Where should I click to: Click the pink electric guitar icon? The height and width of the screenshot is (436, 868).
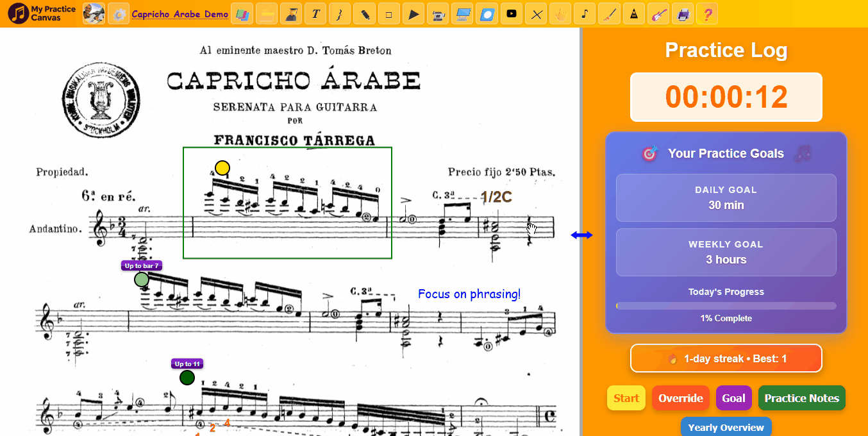658,13
